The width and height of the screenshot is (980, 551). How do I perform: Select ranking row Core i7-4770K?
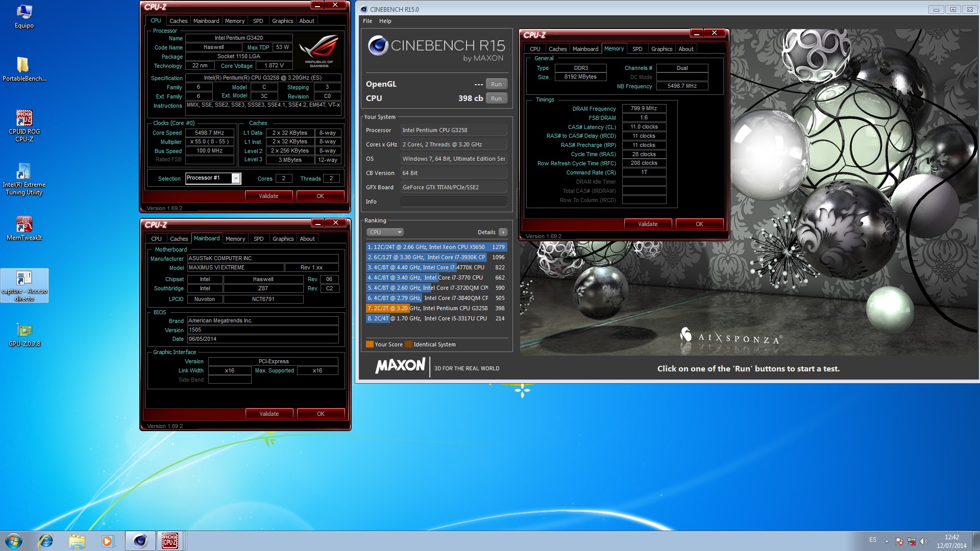tap(436, 267)
